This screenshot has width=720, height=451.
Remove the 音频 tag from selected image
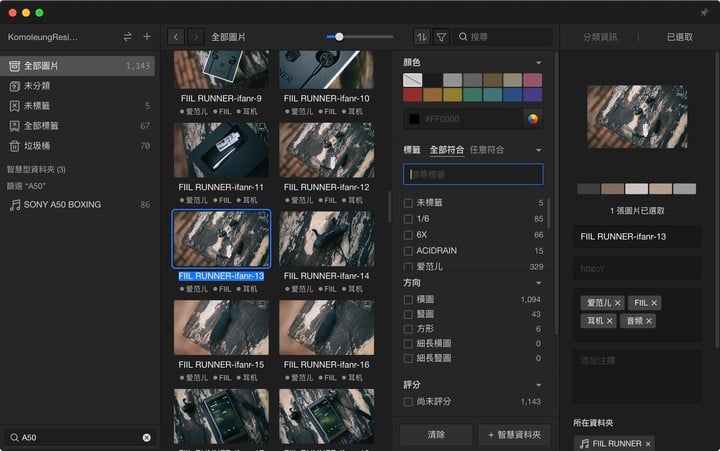(649, 321)
